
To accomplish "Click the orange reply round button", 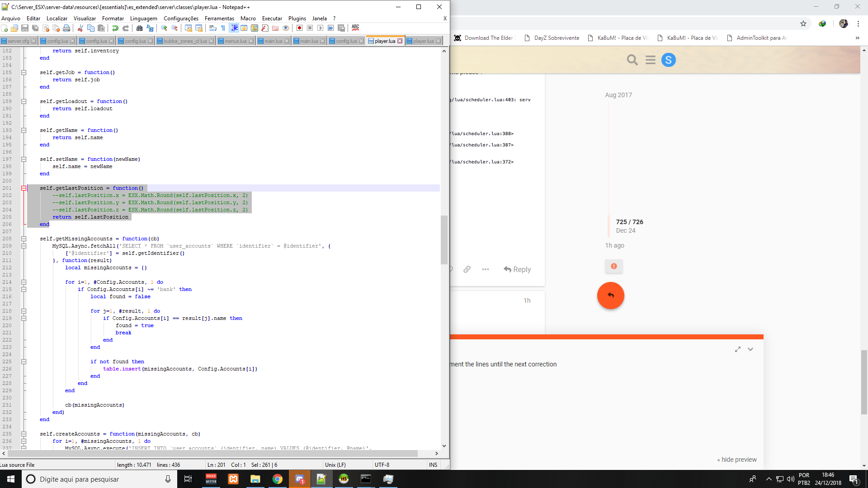I will (611, 296).
